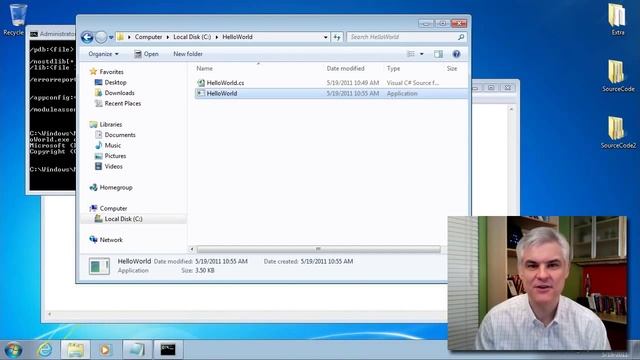Viewport: 640px width, 360px height.
Task: Select Local Disk (C:) in address breadcrumb
Action: (x=192, y=37)
